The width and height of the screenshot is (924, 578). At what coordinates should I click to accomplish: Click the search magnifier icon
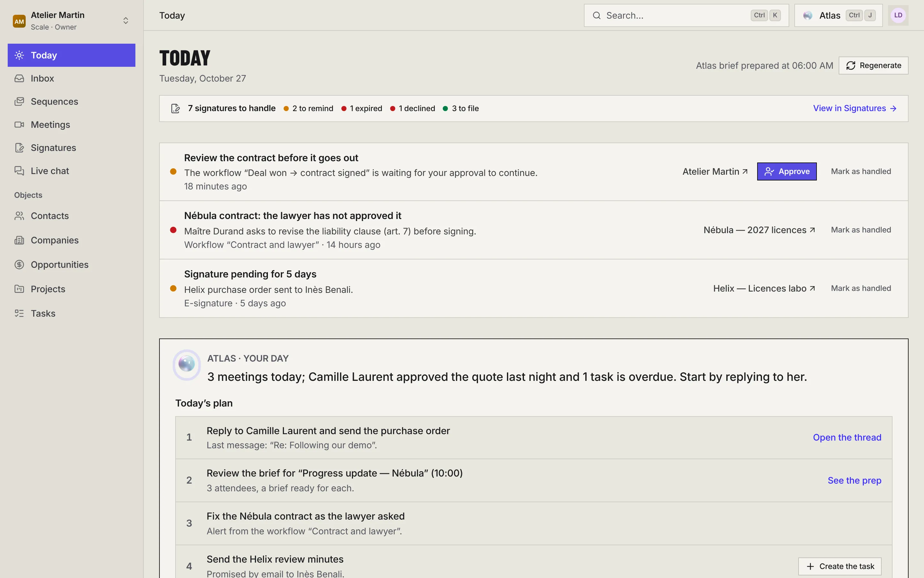tap(596, 15)
